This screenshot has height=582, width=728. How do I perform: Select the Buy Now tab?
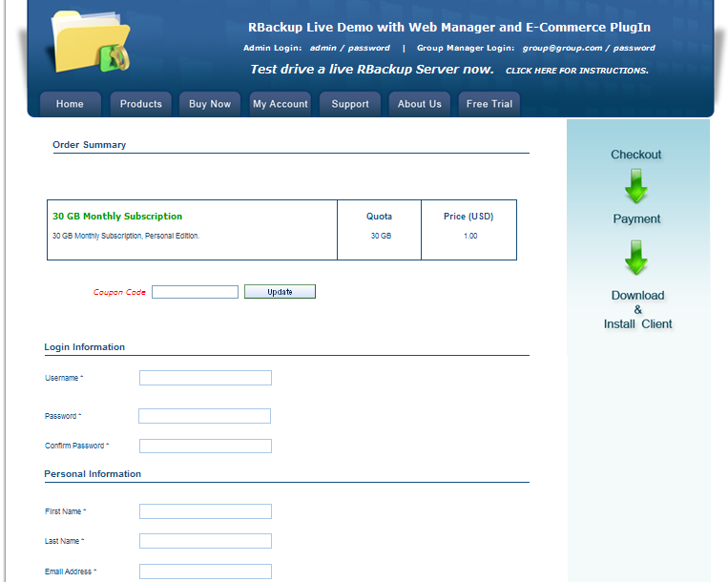click(210, 104)
